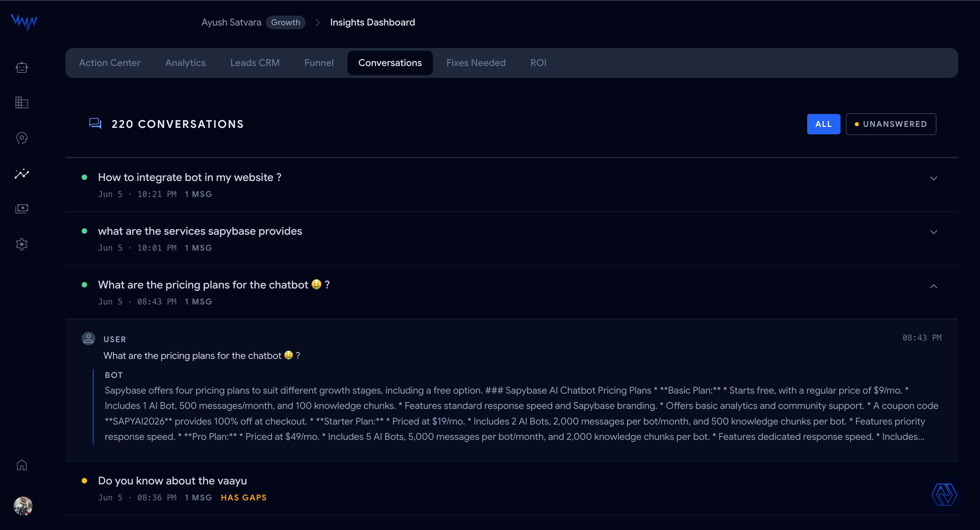Open the bot icon in sidebar

click(22, 68)
